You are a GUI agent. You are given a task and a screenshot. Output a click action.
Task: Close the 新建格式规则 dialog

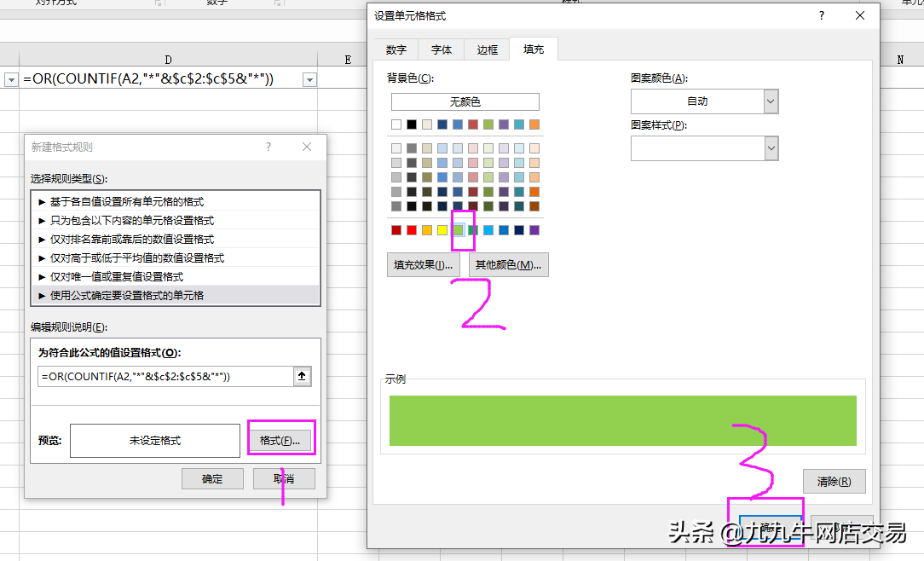click(x=306, y=147)
